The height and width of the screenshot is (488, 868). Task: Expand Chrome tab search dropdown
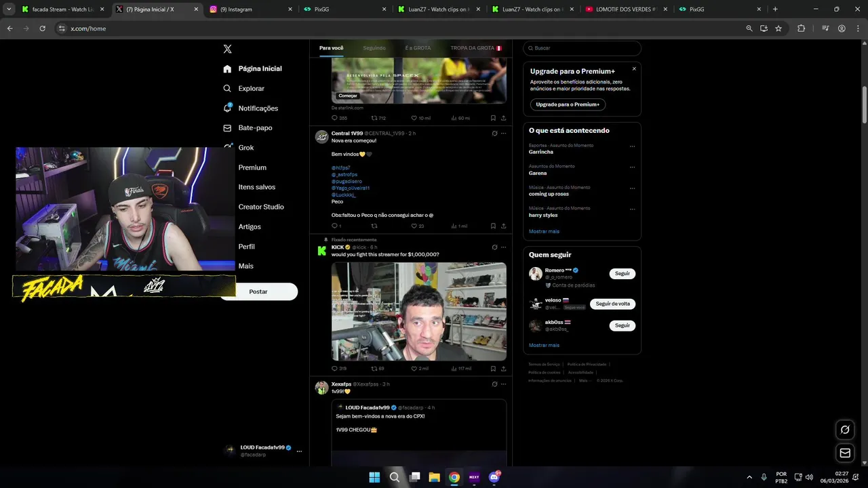[9, 9]
